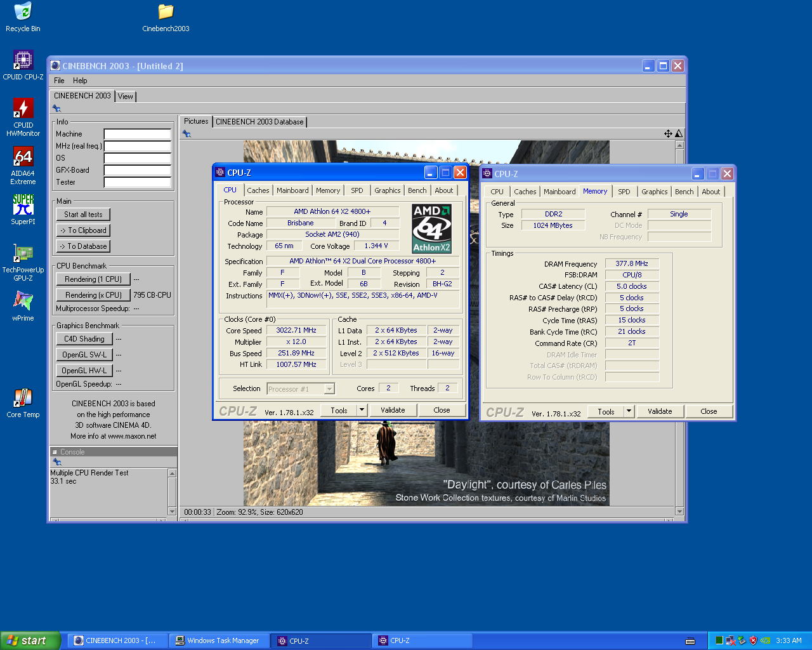Launch TechPowerUp GPU-Z desktop shortcut
This screenshot has height=650, width=812.
point(23,263)
